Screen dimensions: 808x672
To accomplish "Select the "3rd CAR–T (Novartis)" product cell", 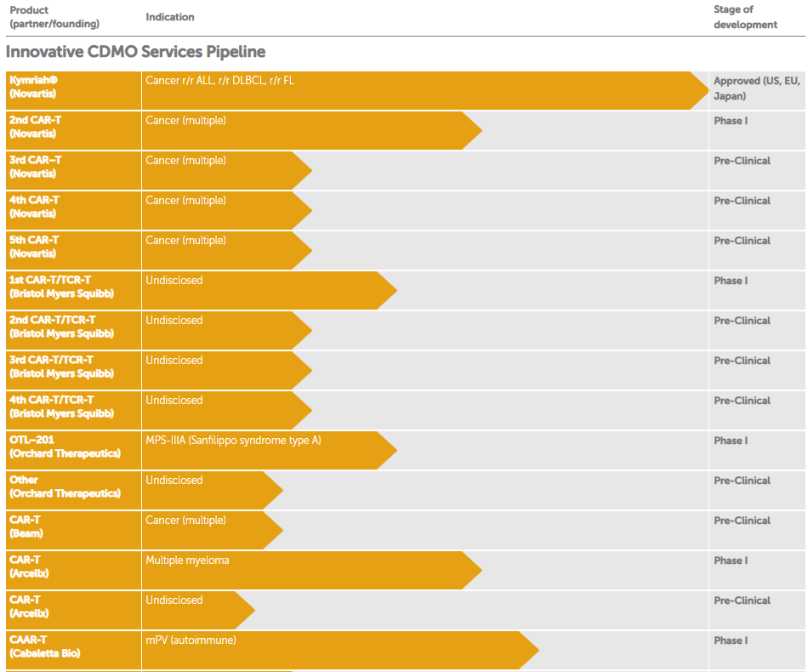I will (x=74, y=171).
